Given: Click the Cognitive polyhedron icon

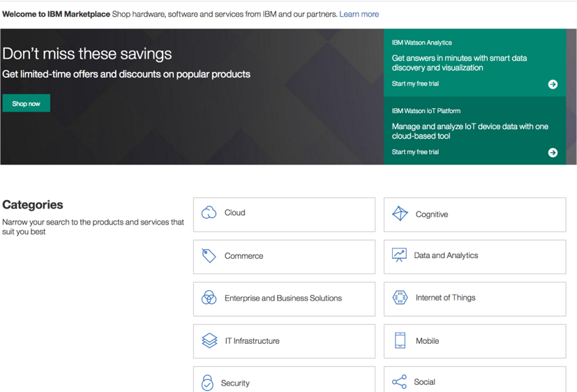Looking at the screenshot, I should 400,213.
